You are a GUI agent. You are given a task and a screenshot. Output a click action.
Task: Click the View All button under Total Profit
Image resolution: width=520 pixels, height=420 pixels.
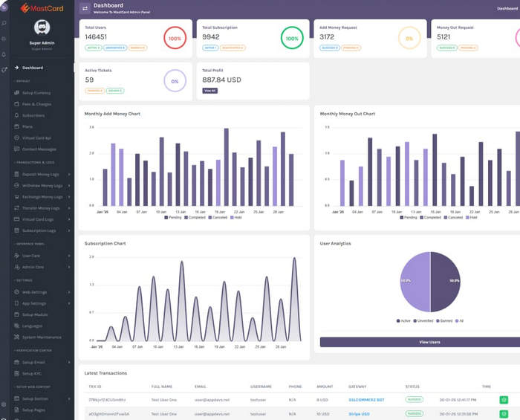(x=209, y=91)
